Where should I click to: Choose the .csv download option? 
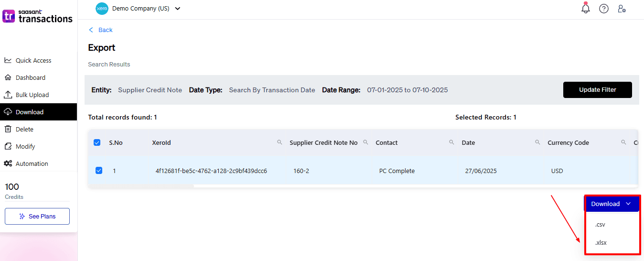[601, 225]
